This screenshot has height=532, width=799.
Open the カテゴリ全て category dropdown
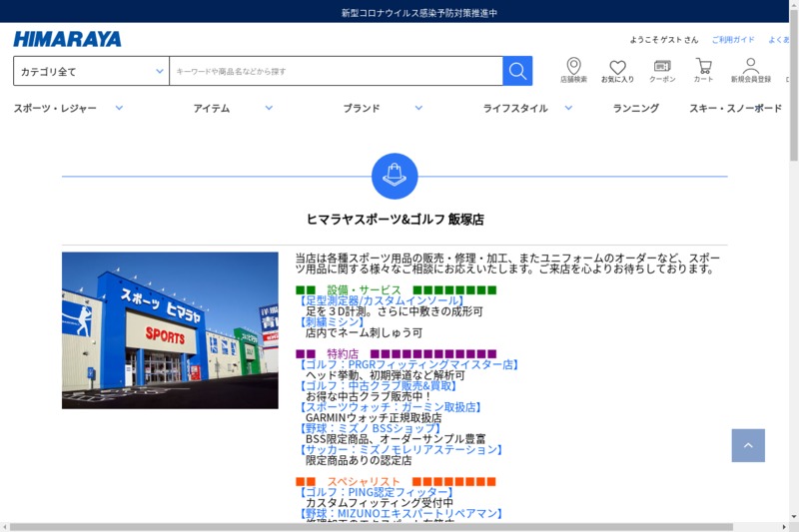[x=91, y=71]
